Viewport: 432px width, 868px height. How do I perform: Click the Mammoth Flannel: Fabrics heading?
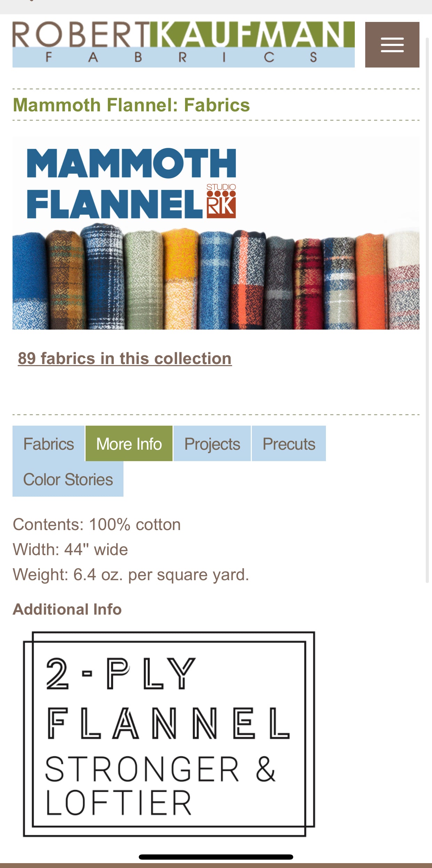coord(131,105)
